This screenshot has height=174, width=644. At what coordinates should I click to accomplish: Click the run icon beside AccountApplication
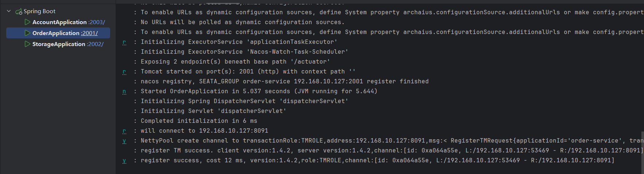[27, 22]
